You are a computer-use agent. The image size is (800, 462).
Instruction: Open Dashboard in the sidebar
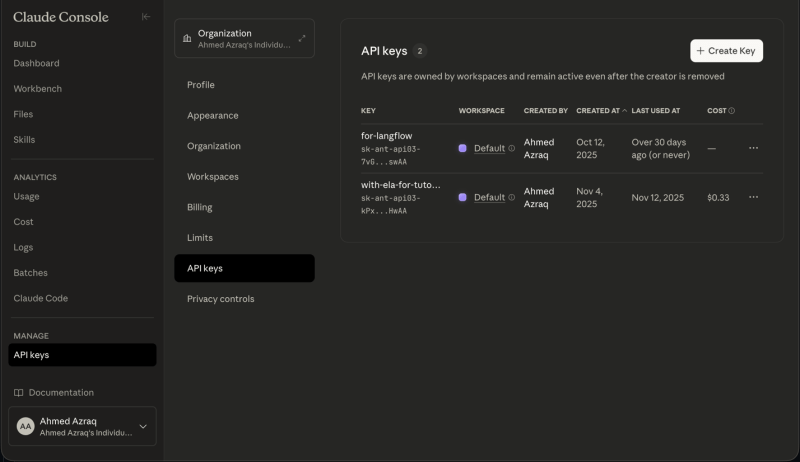coord(36,63)
